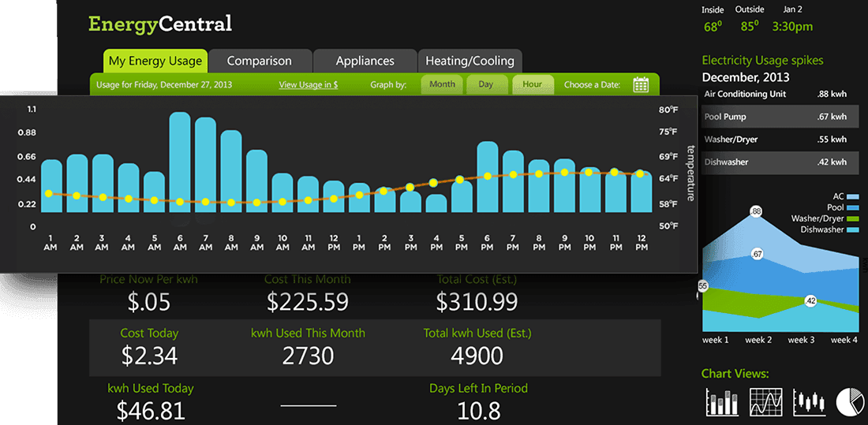
Task: Click the Electricity Usage spikes heading
Action: (x=763, y=61)
